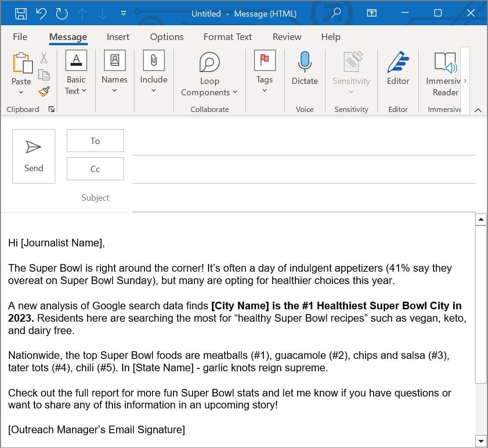Launch Immersive Reader
488x448 pixels.
pos(446,75)
